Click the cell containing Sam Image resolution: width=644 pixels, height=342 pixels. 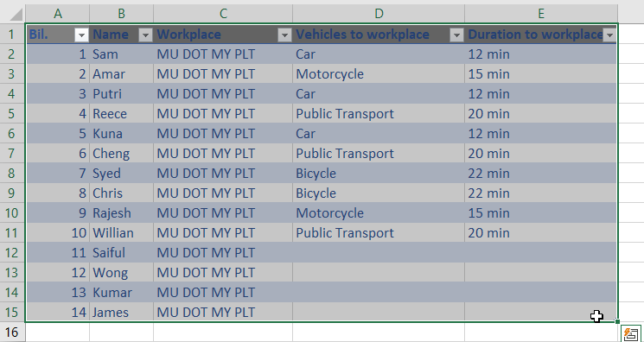tap(121, 54)
